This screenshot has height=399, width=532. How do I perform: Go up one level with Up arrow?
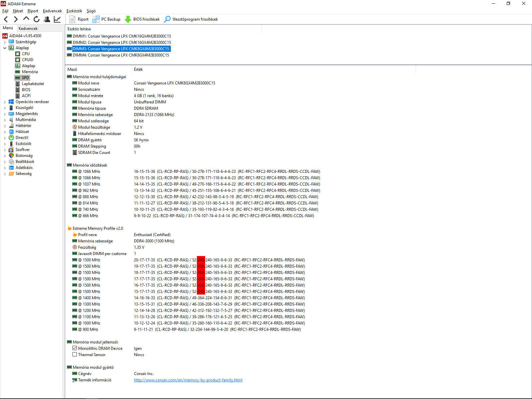pyautogui.click(x=26, y=19)
